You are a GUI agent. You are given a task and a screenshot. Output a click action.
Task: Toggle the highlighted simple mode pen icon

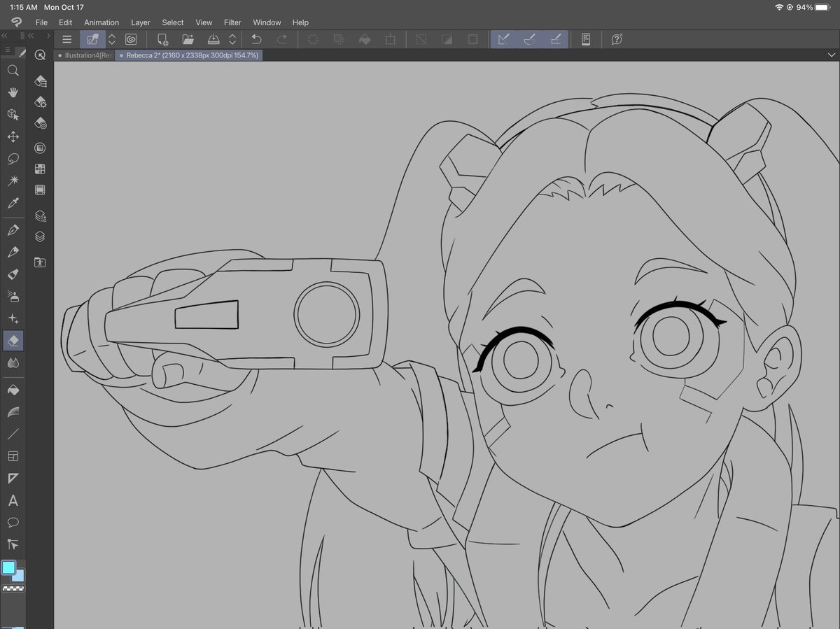[x=92, y=40]
